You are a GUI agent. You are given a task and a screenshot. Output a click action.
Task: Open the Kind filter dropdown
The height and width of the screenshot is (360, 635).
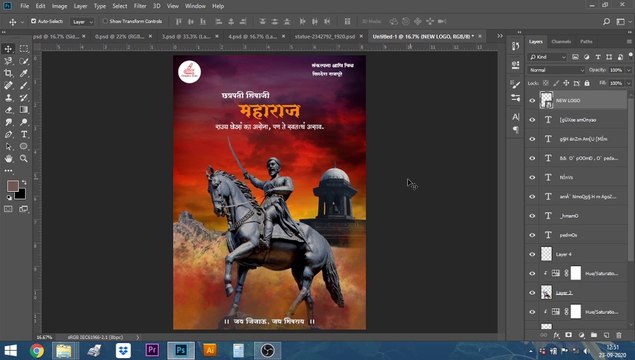[x=547, y=57]
